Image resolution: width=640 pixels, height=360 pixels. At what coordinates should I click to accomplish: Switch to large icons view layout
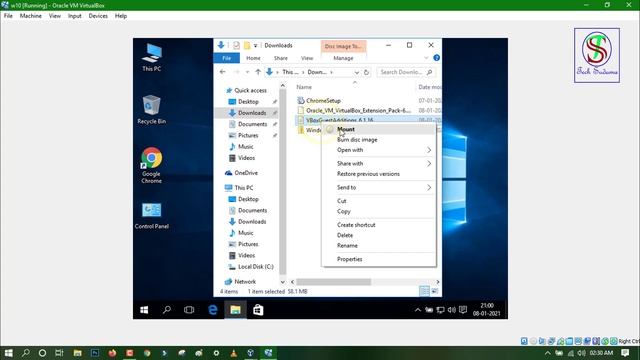435,291
